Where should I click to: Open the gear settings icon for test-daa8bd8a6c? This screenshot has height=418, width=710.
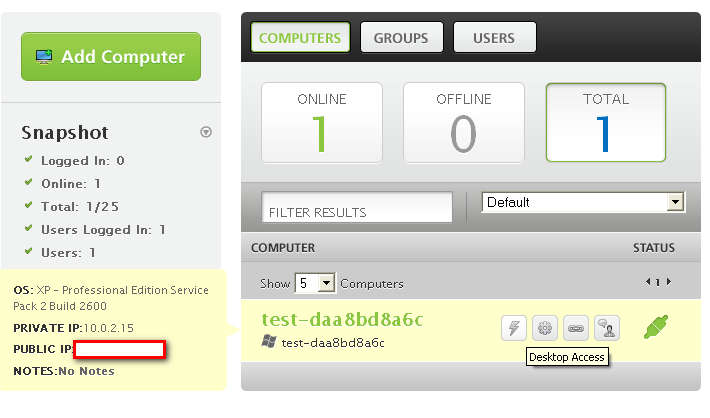point(545,328)
